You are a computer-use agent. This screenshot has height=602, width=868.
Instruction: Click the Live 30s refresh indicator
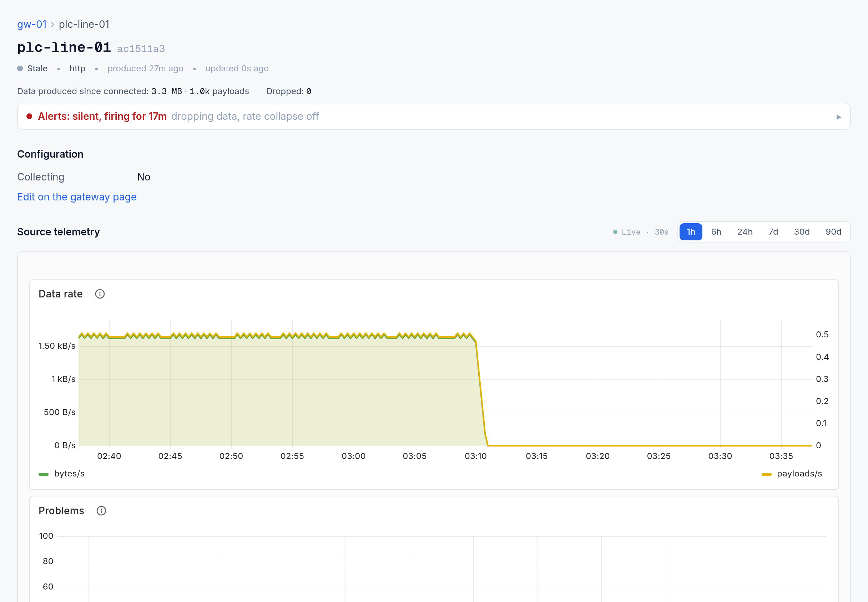(640, 232)
